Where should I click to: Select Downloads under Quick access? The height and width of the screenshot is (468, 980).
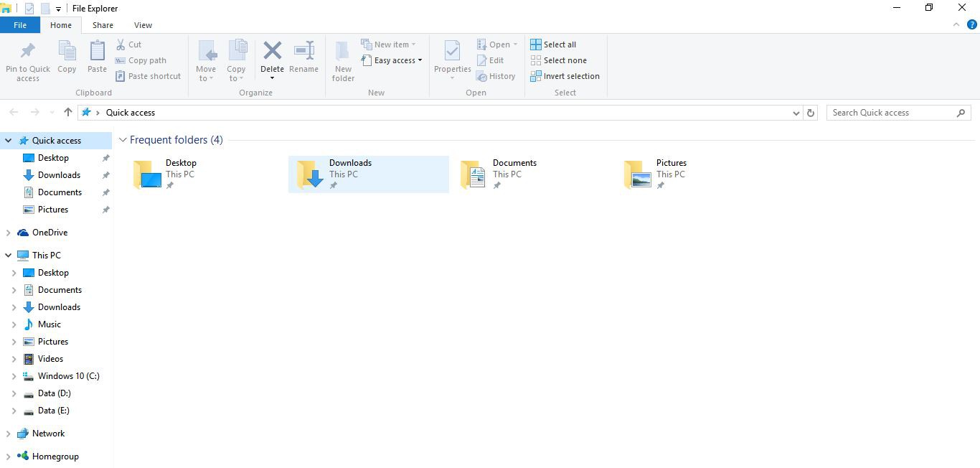pyautogui.click(x=59, y=175)
